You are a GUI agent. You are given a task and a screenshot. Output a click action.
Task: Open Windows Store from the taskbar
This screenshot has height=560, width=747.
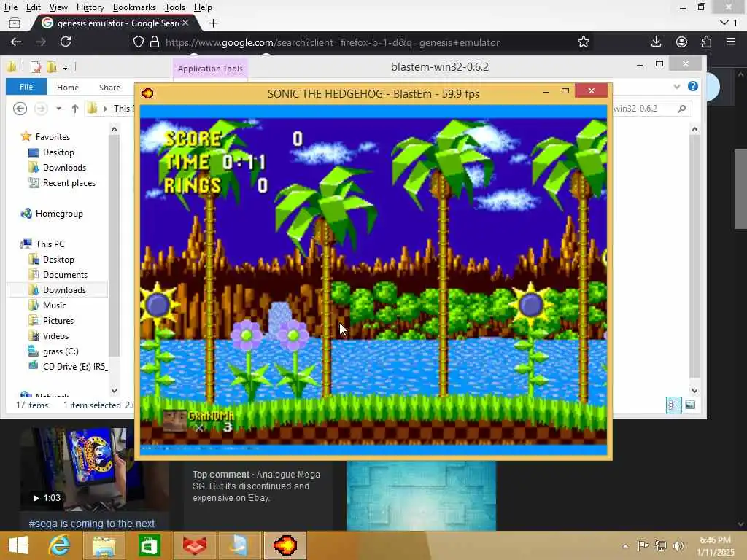coord(149,545)
